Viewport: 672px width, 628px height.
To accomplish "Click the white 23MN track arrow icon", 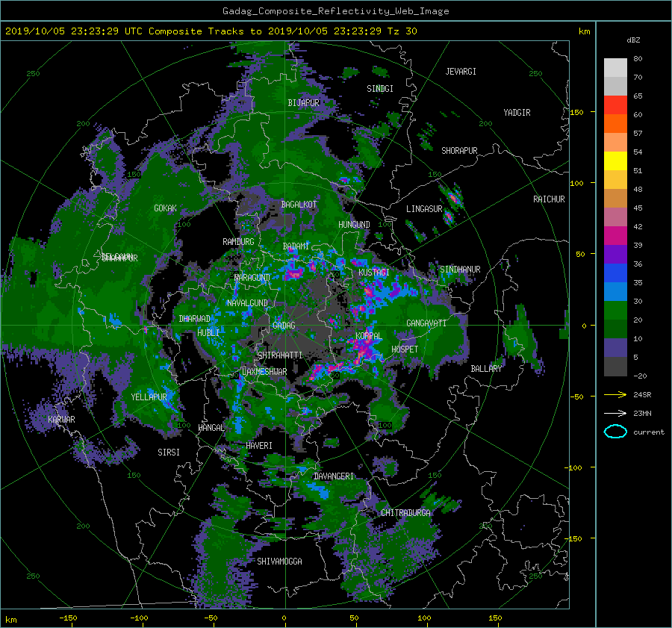I will (615, 413).
